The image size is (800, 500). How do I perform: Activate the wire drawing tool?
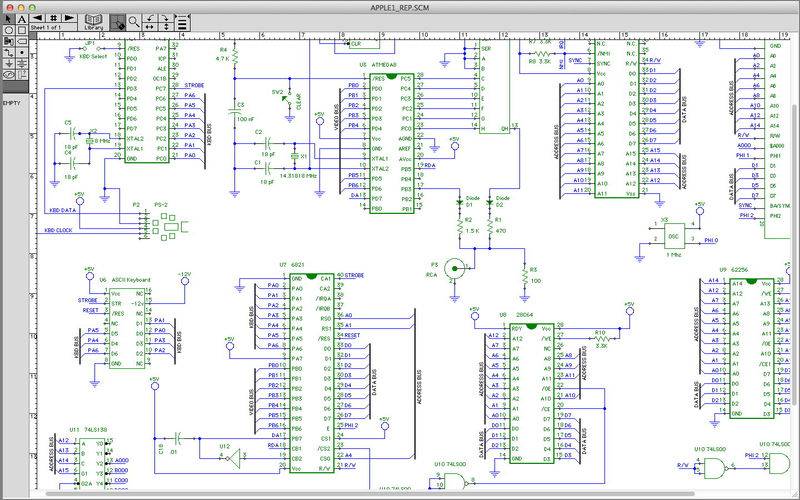click(9, 52)
